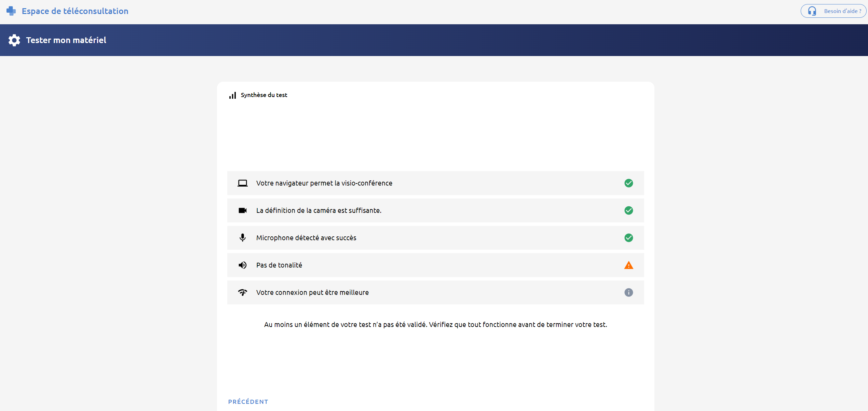Click green check in navigateur row
Screen dimensions: 868x411
[x=629, y=183]
